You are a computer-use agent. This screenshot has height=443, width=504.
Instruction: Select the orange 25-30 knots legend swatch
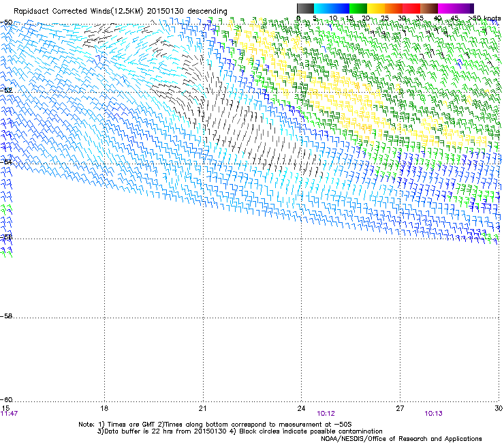(394, 8)
